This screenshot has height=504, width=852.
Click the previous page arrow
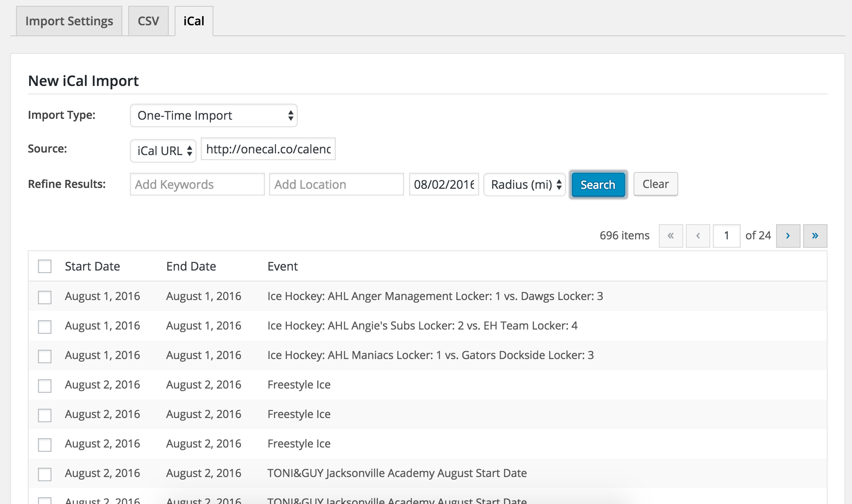698,236
